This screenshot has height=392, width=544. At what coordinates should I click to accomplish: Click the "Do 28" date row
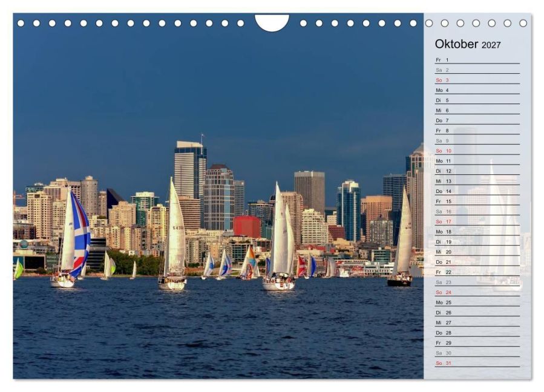pos(477,333)
